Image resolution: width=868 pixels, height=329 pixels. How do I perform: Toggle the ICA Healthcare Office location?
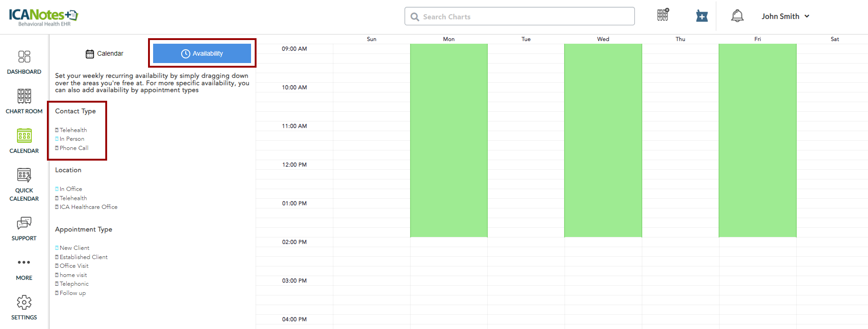point(57,207)
